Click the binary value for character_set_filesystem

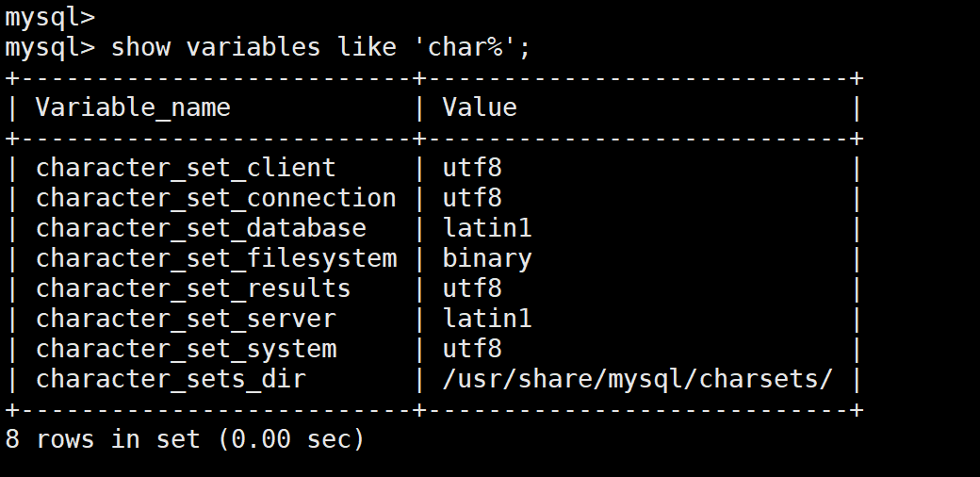pos(487,258)
